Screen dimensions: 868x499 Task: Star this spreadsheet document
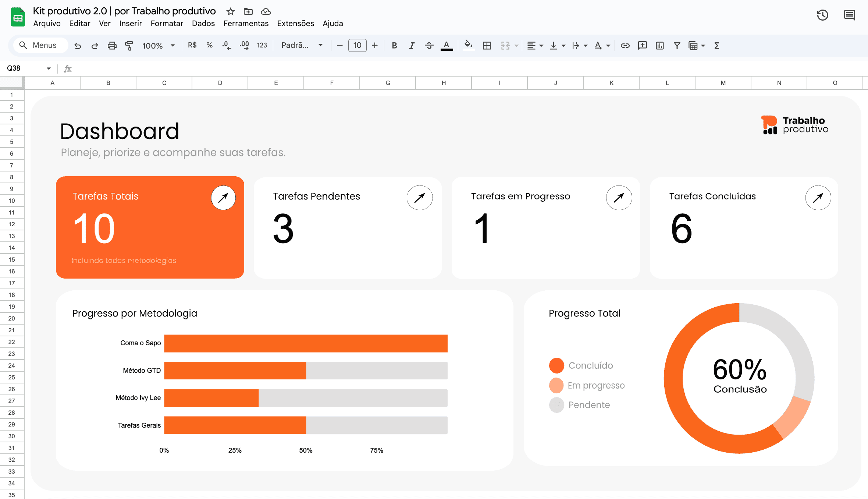231,12
